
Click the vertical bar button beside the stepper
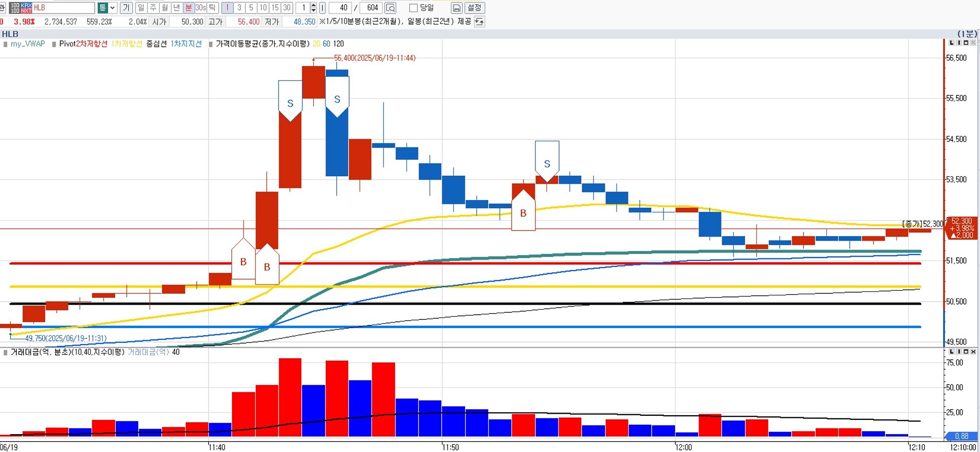click(323, 8)
